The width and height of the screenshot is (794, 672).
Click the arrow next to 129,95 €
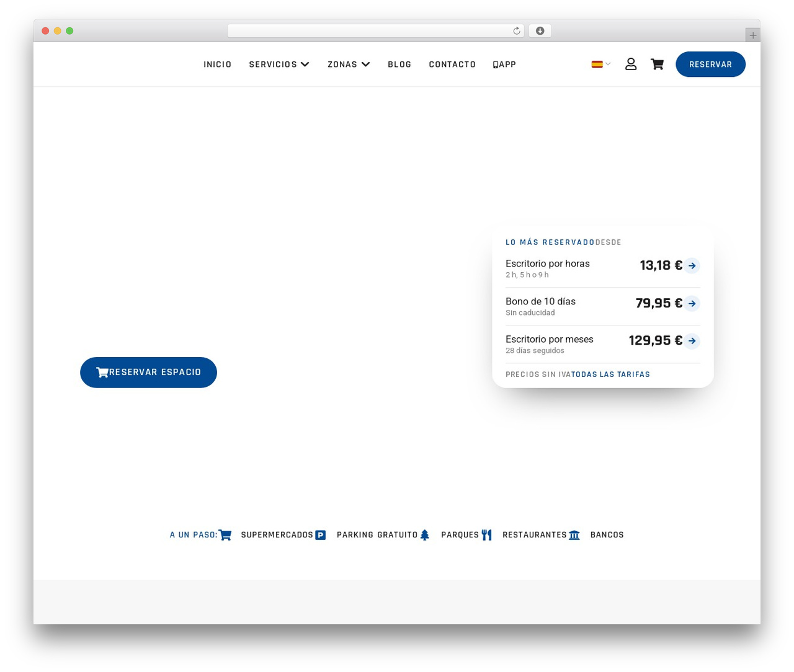tap(692, 341)
